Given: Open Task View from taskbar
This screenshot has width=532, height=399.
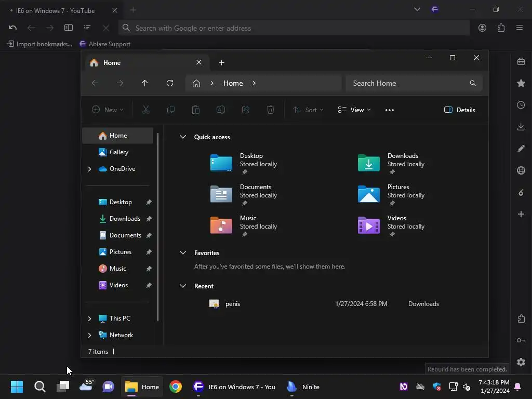Looking at the screenshot, I should pyautogui.click(x=63, y=387).
